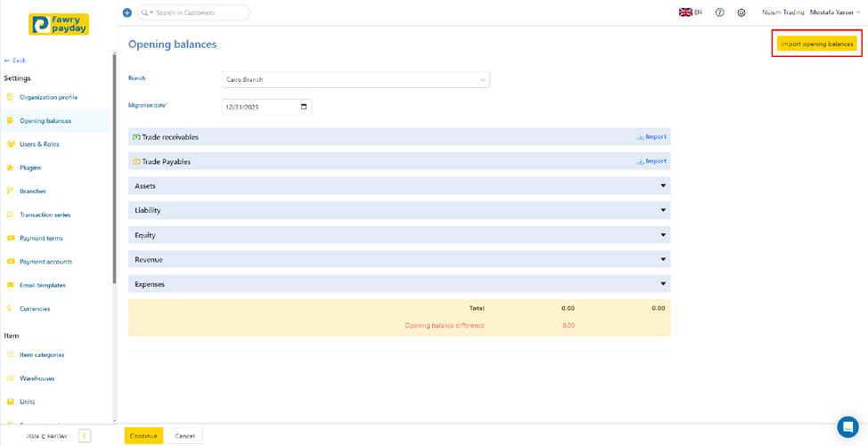Click the Search in Customers field
This screenshot has width=868, height=446.
click(x=200, y=12)
